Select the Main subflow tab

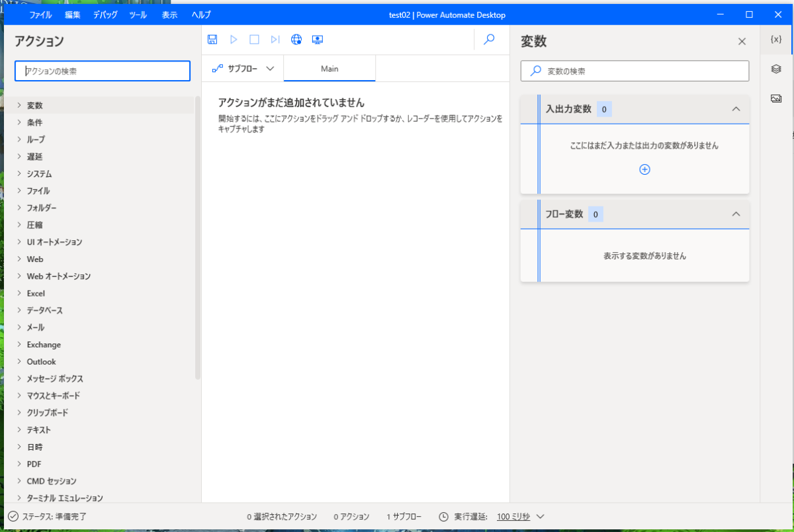pyautogui.click(x=330, y=69)
